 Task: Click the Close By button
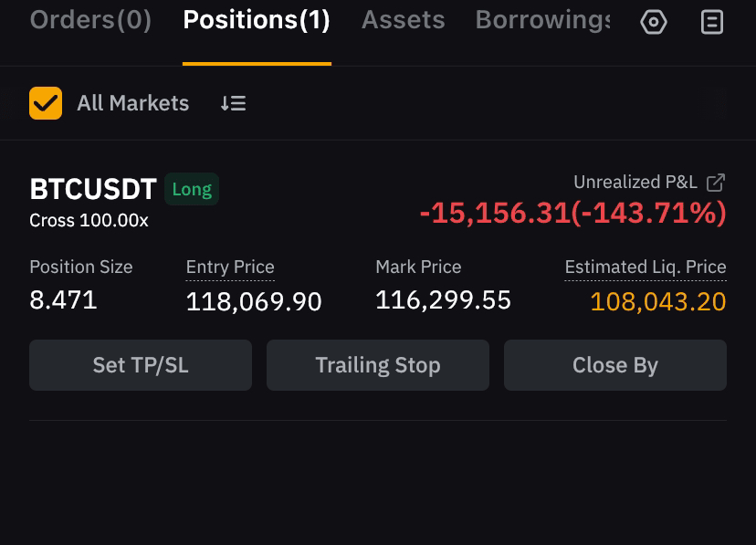[615, 365]
